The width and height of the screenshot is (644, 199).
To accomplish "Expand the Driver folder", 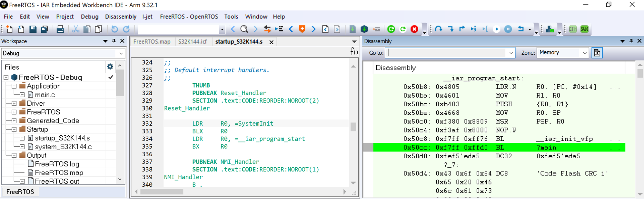I will [x=14, y=103].
